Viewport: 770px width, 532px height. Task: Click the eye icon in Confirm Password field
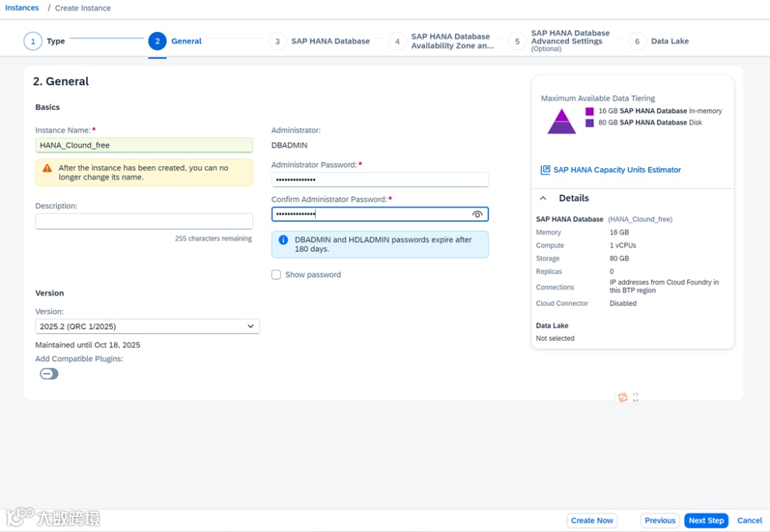click(x=477, y=214)
